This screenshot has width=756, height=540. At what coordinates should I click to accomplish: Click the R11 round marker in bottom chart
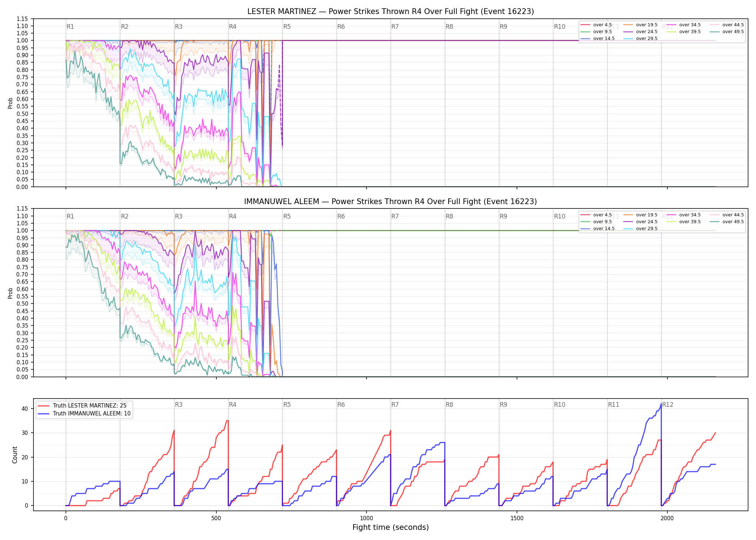614,405
